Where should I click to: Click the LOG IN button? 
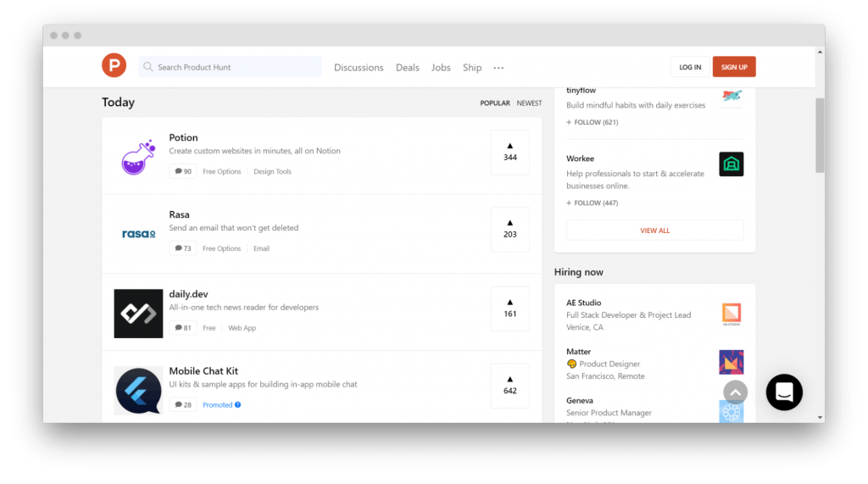(690, 67)
